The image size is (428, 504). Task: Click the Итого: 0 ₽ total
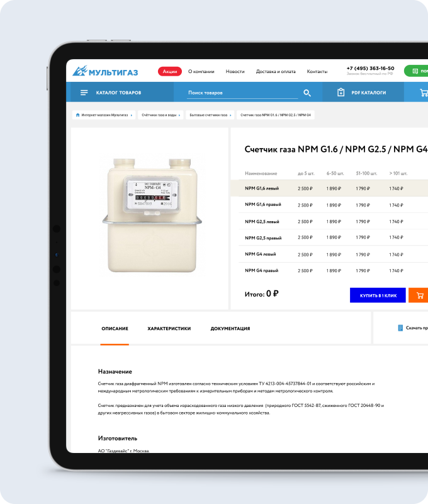click(x=261, y=294)
